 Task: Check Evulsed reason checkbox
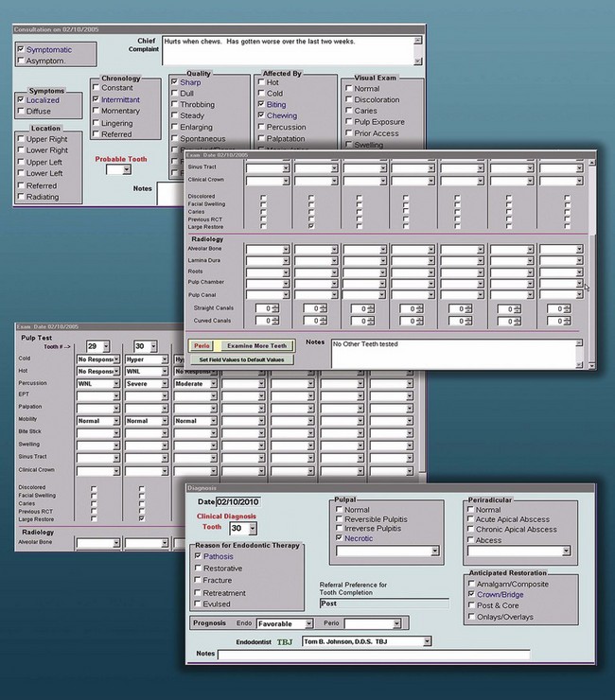click(x=198, y=604)
